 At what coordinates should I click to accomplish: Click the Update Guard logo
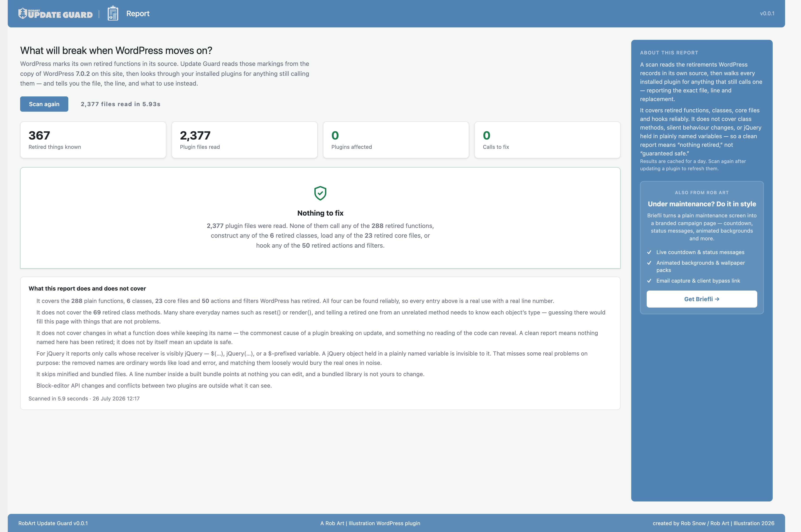click(x=55, y=13)
